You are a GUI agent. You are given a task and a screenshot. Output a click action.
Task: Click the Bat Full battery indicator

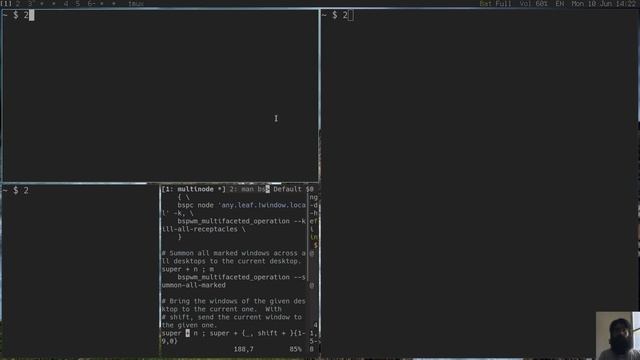coord(495,4)
